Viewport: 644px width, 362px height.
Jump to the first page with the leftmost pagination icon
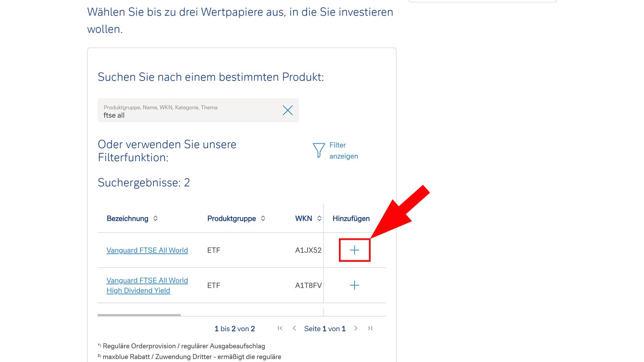click(x=280, y=328)
